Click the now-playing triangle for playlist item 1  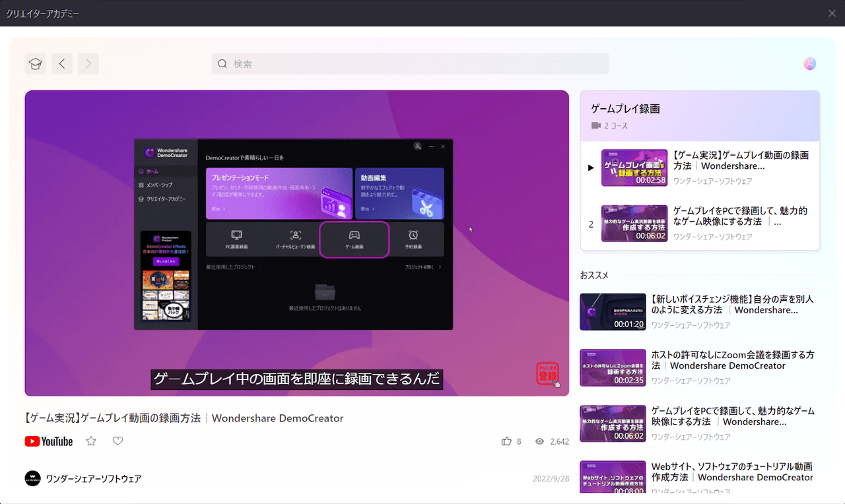591,168
